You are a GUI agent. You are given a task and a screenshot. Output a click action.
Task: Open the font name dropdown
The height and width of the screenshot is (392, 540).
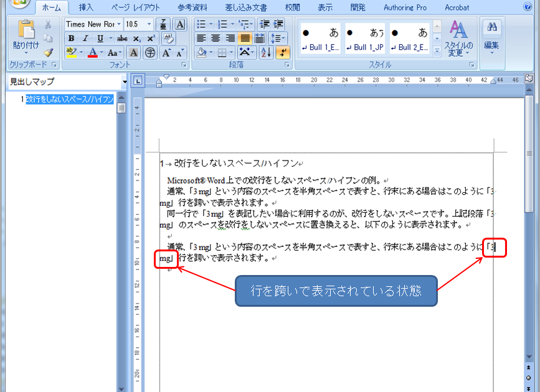(119, 24)
